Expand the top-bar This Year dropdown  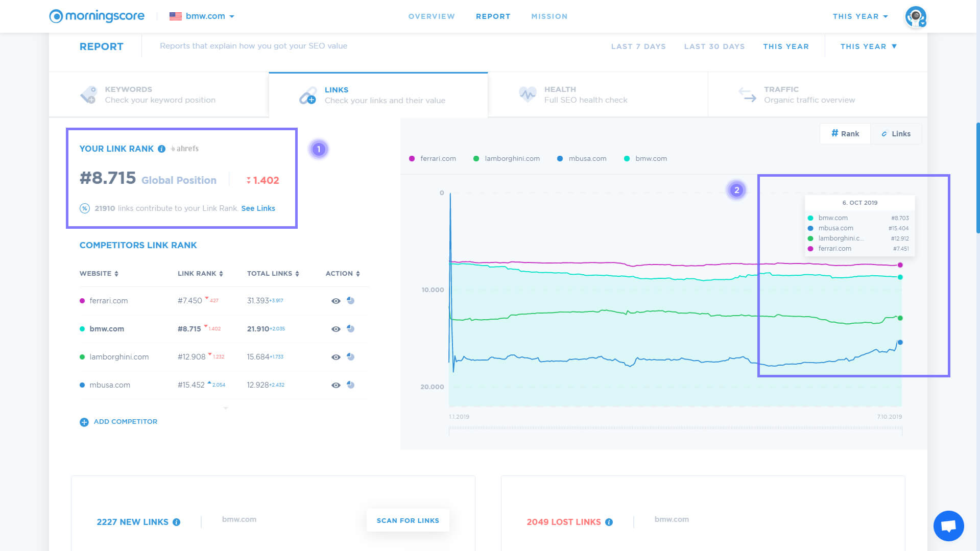click(x=860, y=16)
